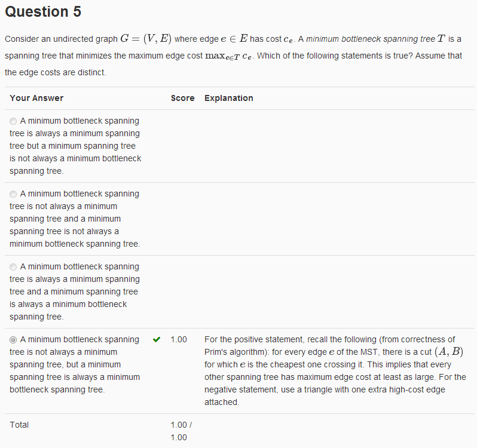Select the fourth checked radio button
This screenshot has width=477, height=448.
pyautogui.click(x=13, y=340)
